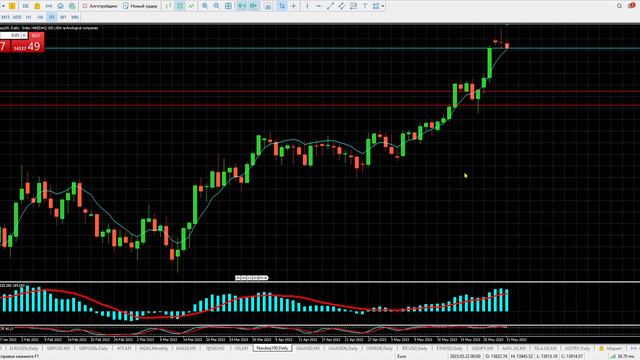Toggle the Автотрейдинг auto-trading button
Viewport: 640px width, 360px height.
100,6
